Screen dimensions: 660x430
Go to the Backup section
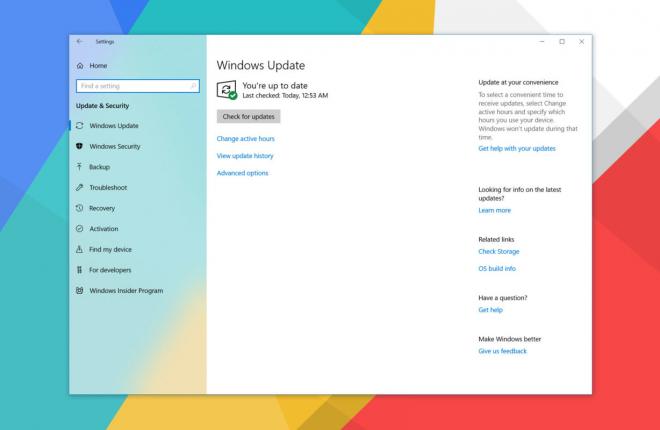pyautogui.click(x=99, y=167)
